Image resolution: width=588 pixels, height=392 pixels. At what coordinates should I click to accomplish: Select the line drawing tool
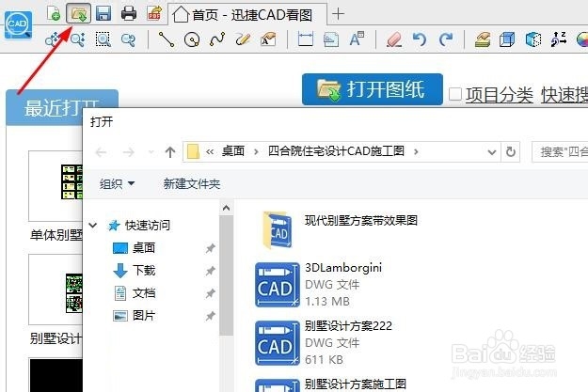click(x=167, y=39)
